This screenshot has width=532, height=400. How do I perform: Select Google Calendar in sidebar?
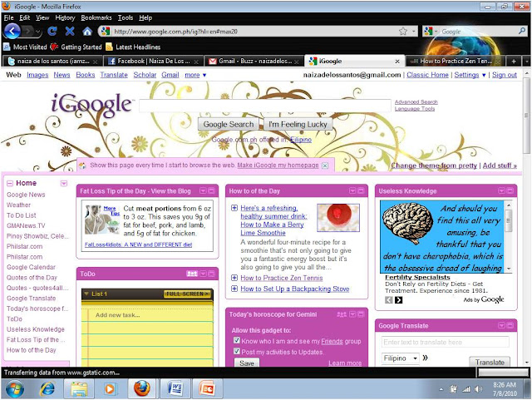coord(31,267)
